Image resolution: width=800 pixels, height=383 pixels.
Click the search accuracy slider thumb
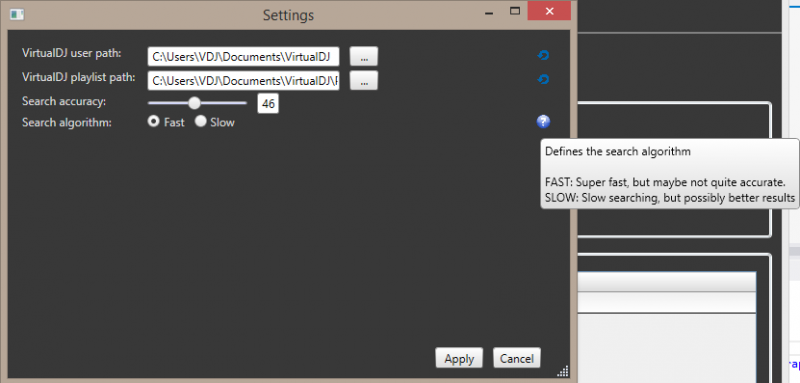click(x=194, y=103)
